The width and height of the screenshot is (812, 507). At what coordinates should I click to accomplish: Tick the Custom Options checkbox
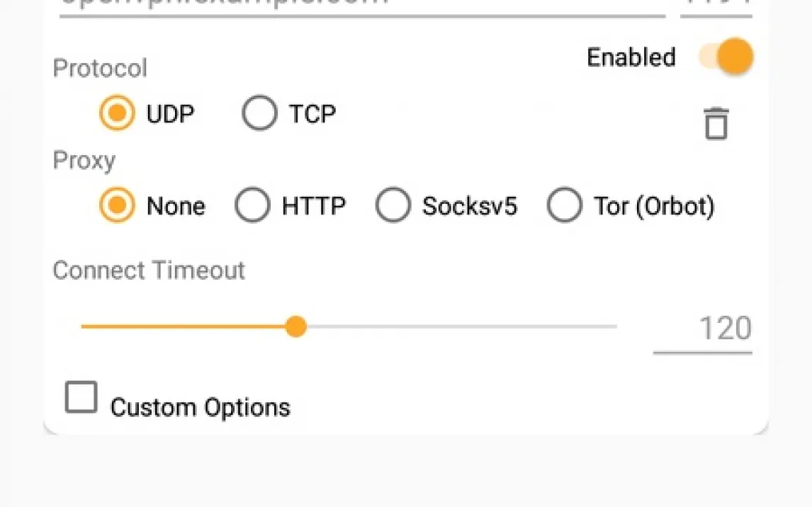click(81, 397)
